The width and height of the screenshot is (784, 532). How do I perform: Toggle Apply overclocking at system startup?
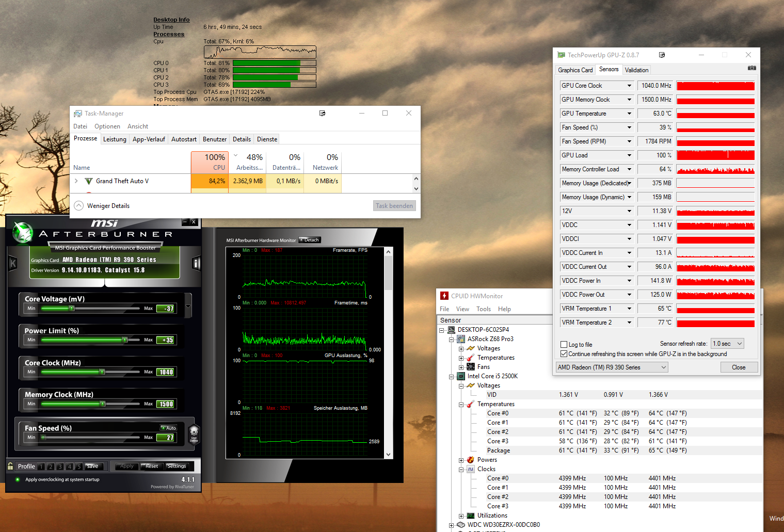[x=18, y=479]
